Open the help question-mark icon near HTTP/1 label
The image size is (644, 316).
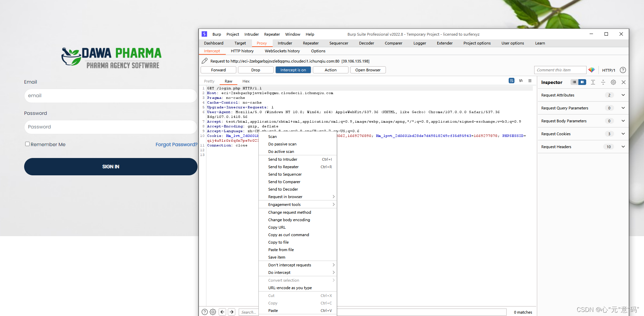[x=623, y=70]
